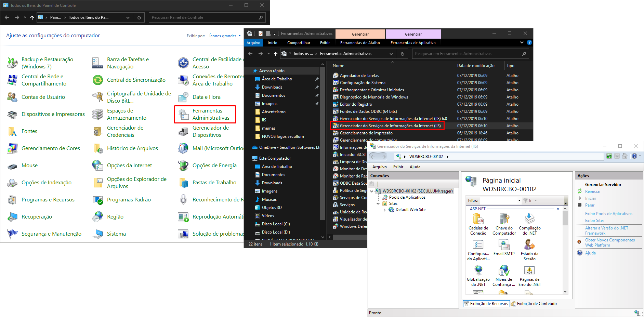Open the Chave do Computador icon

[504, 219]
